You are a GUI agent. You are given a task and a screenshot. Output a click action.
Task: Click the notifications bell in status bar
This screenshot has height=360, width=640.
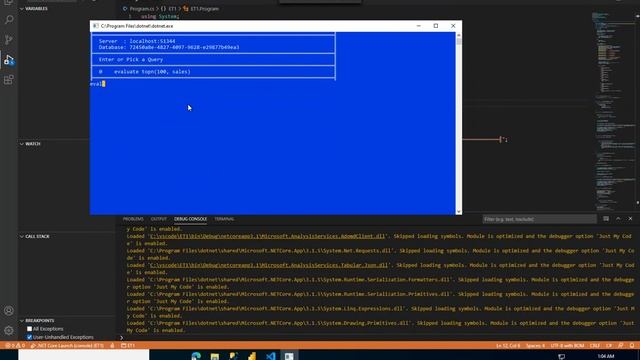point(632,346)
